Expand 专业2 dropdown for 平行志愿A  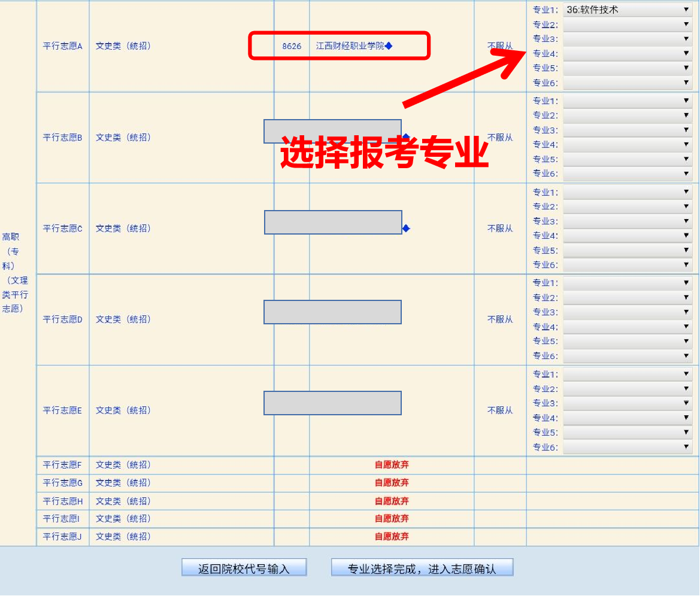[x=628, y=25]
